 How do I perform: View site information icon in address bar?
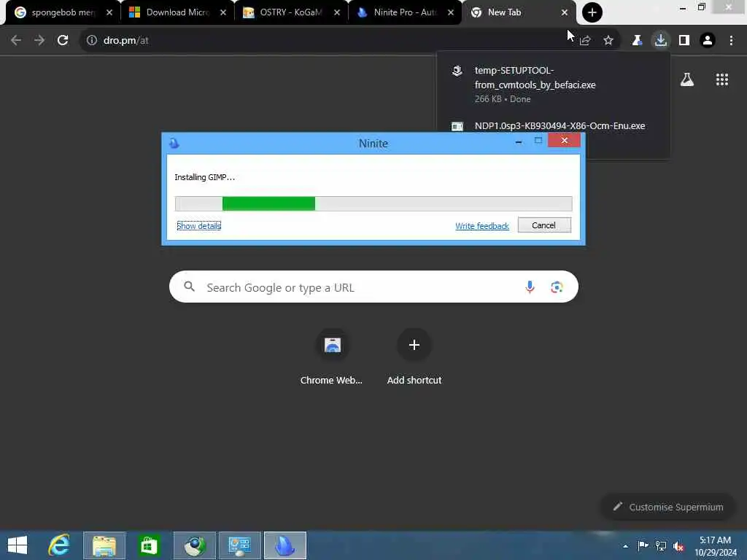91,41
